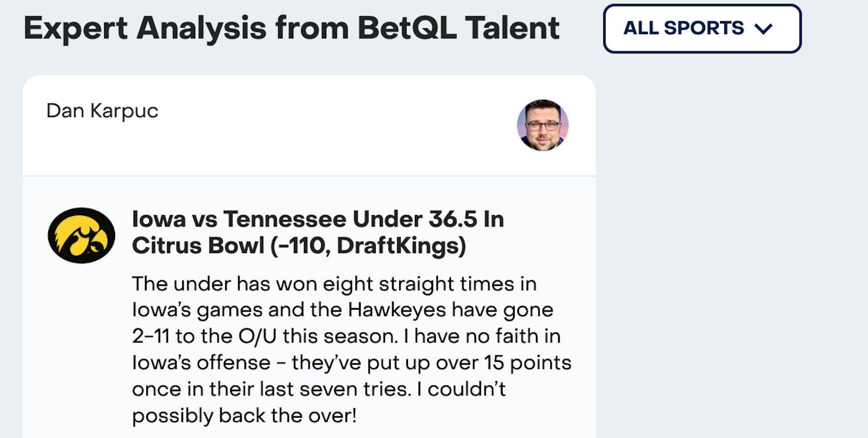This screenshot has height=438, width=868.
Task: Click the Expert Analysis from BetQL Talent heading
Action: coord(291,29)
